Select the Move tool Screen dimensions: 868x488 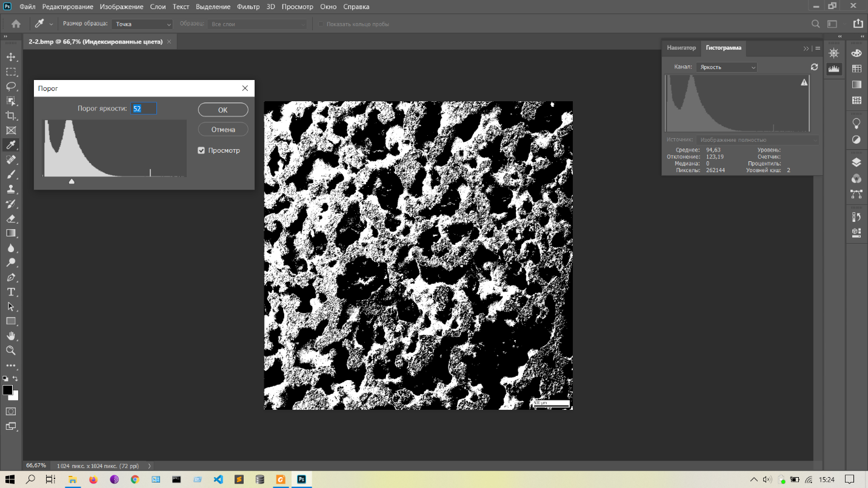11,57
